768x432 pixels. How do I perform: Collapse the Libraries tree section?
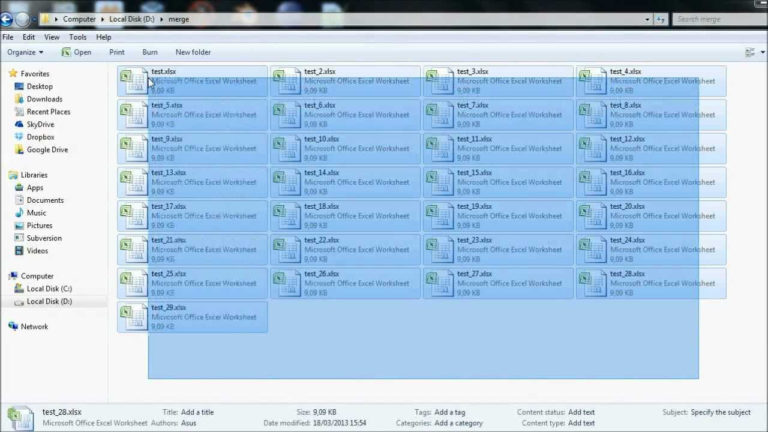click(x=5, y=175)
